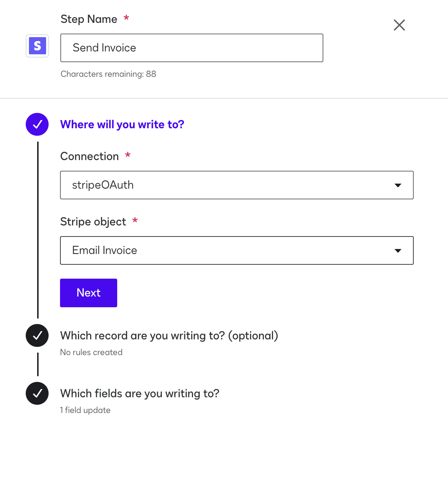The width and height of the screenshot is (448, 483).
Task: Select the "Send Invoice" text value
Action: (x=104, y=48)
